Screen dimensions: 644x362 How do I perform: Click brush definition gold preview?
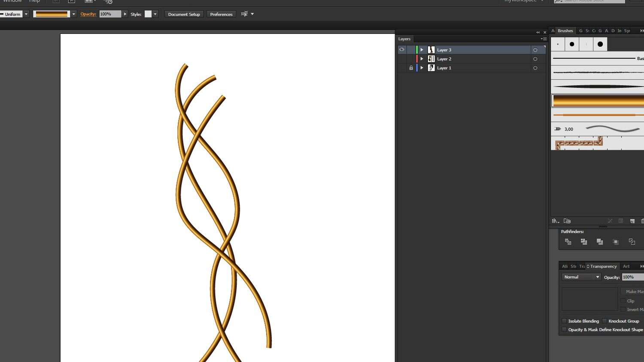52,14
